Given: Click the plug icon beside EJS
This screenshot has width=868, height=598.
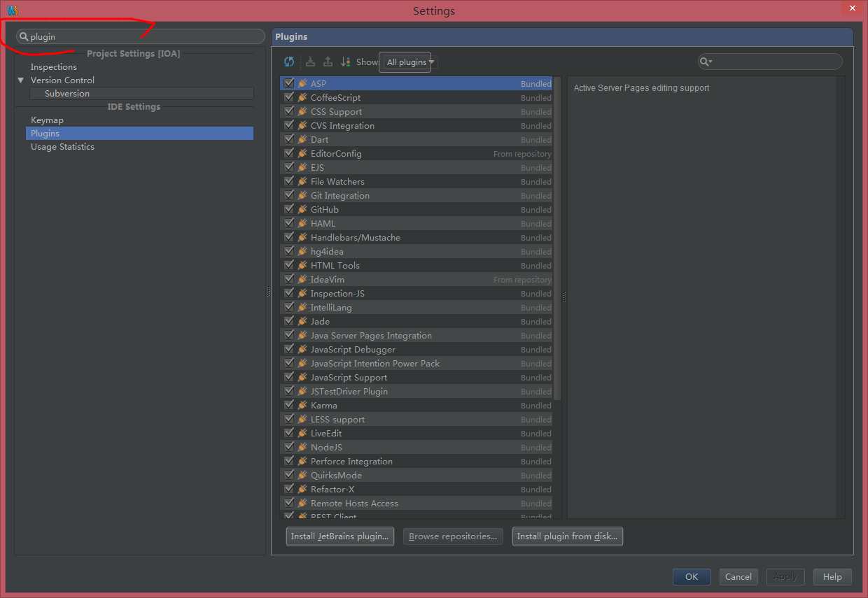Looking at the screenshot, I should [x=302, y=167].
